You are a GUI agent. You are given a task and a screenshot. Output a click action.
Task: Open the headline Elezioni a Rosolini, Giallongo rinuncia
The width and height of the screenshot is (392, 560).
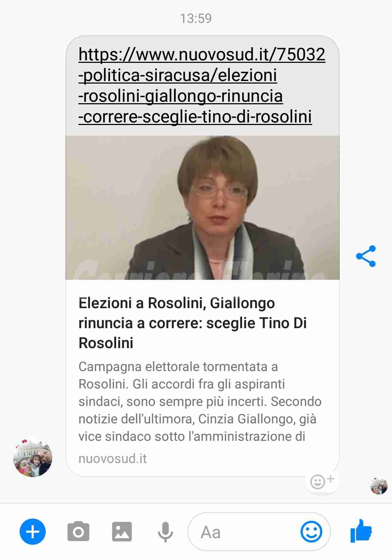193,323
